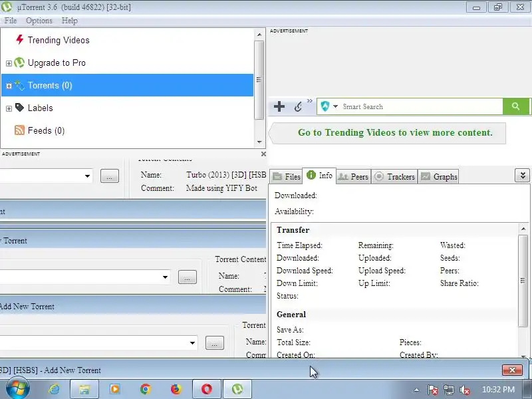532x399 pixels.
Task: Click Add Torrent from URL link icon
Action: coord(298,106)
